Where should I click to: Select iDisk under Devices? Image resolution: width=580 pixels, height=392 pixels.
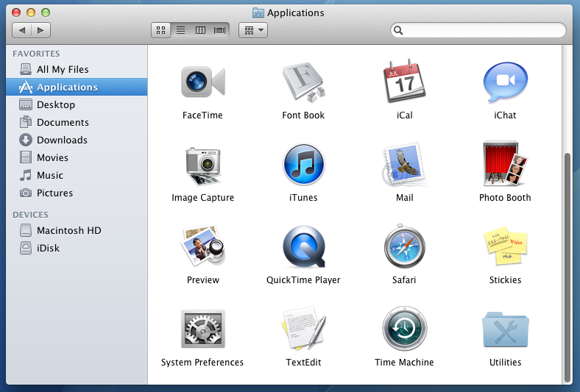[x=77, y=249]
